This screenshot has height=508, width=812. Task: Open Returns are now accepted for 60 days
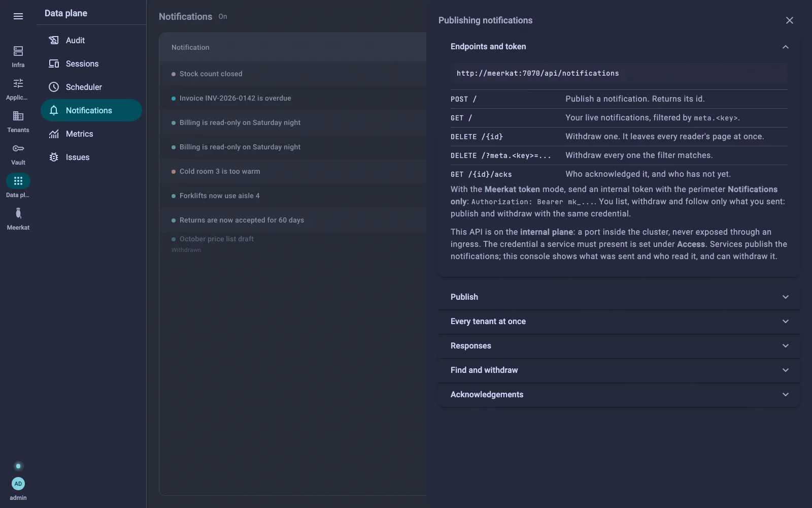click(x=293, y=220)
